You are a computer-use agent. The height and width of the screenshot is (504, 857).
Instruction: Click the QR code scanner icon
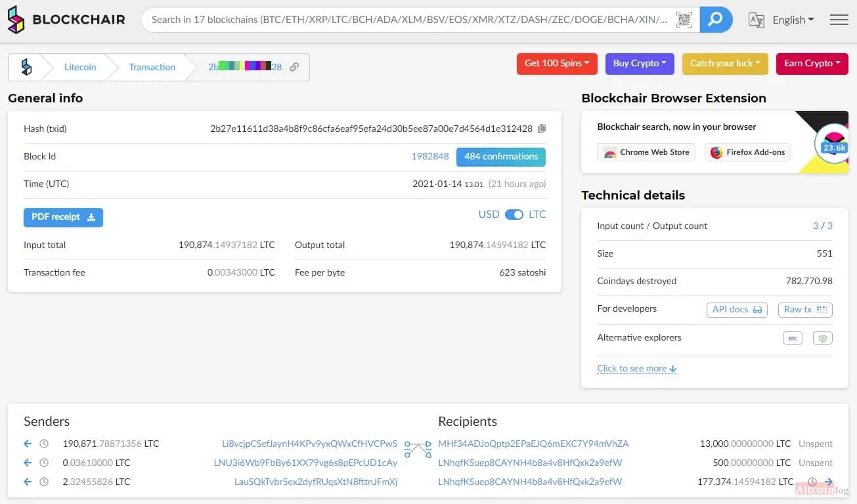pos(684,20)
